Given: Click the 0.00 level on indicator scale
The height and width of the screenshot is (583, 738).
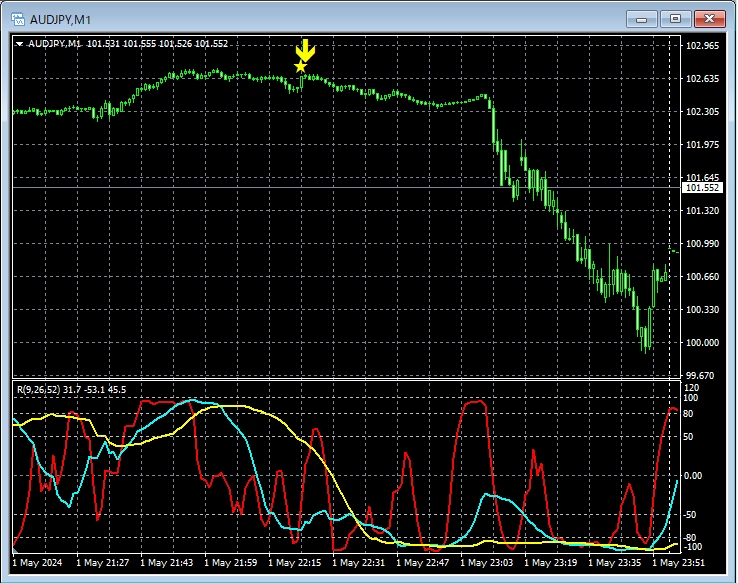Looking at the screenshot, I should click(693, 476).
